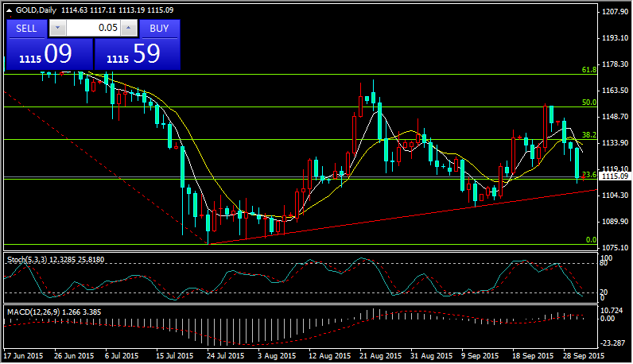Select the 61.8 Fibonacci level label
Image resolution: width=633 pixels, height=364 pixels.
point(588,70)
